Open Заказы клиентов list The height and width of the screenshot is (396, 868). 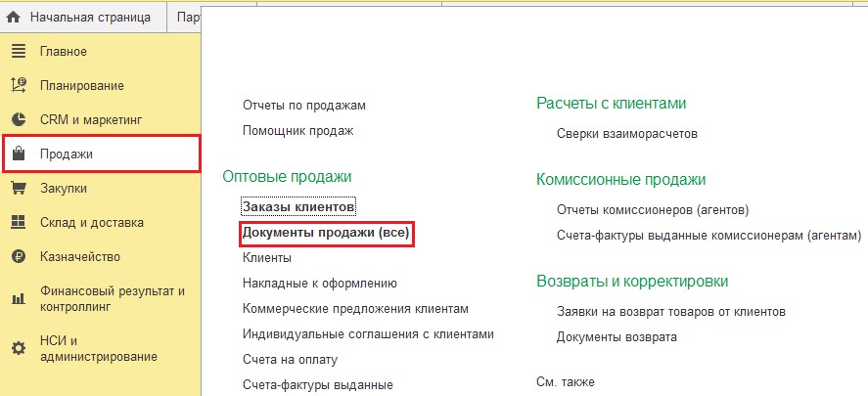point(298,206)
